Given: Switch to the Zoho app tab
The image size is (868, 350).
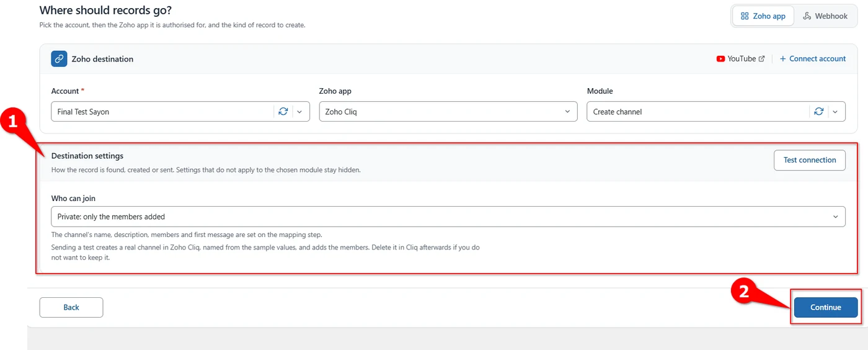Looking at the screenshot, I should click(x=763, y=16).
